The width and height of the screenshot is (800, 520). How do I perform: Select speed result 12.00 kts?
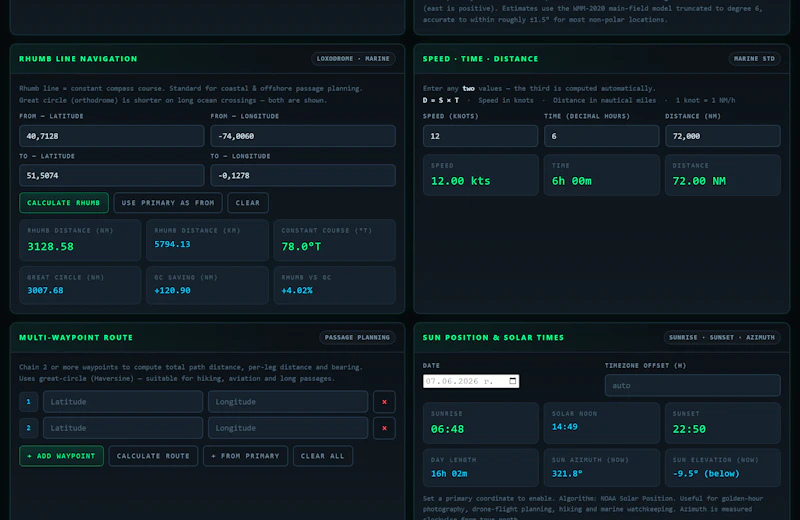tap(461, 181)
